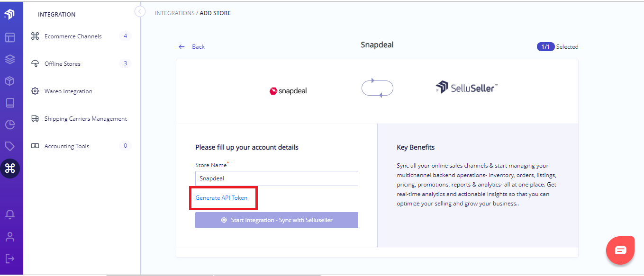Image resolution: width=644 pixels, height=276 pixels.
Task: Open the Ecommerce Channels menu item
Action: [81, 36]
